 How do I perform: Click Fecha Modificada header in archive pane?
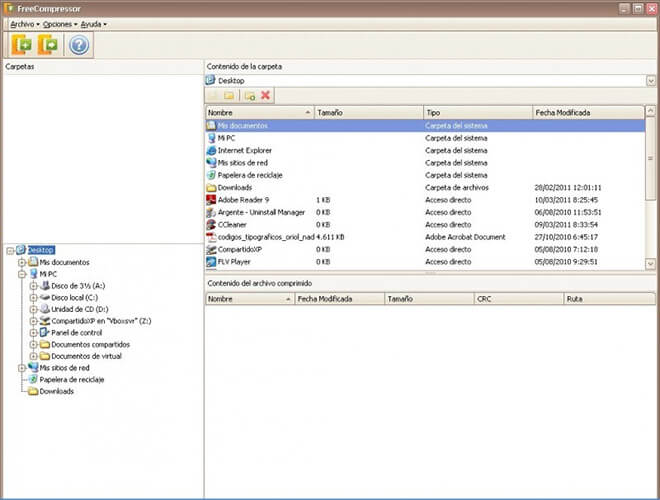(339, 299)
